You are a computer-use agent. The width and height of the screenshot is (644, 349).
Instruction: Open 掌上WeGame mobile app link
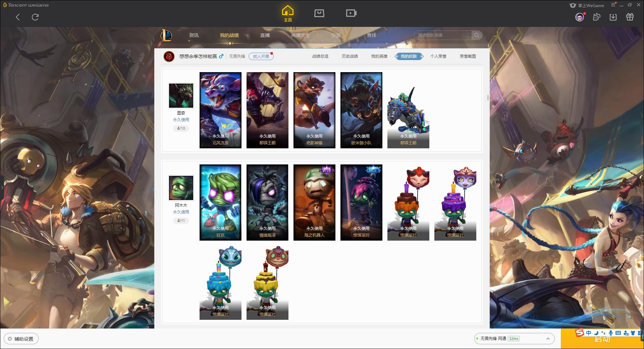click(x=587, y=5)
